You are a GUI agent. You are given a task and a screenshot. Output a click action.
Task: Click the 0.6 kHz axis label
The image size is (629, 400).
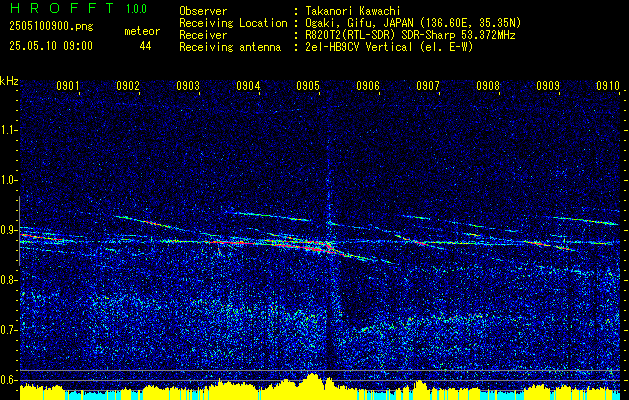coord(9,380)
